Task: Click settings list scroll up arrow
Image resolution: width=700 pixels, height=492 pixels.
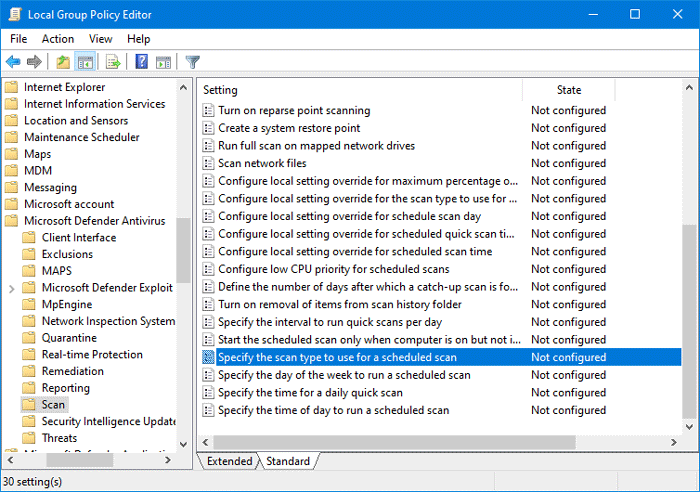Action: click(689, 88)
